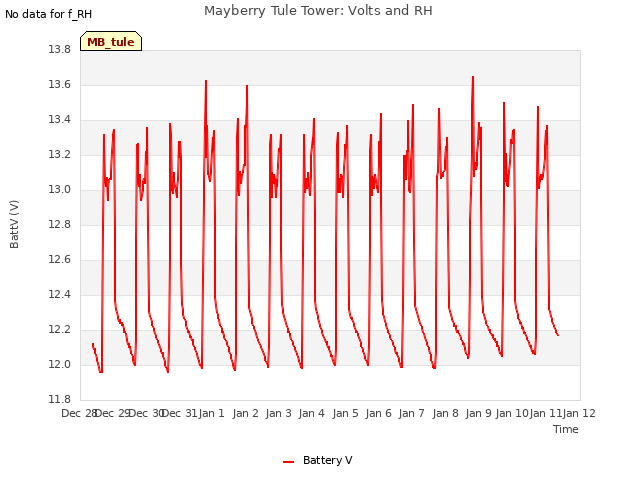This screenshot has height=480, width=640.
Task: Click the 13.4 y-axis value
Action: coord(60,120)
